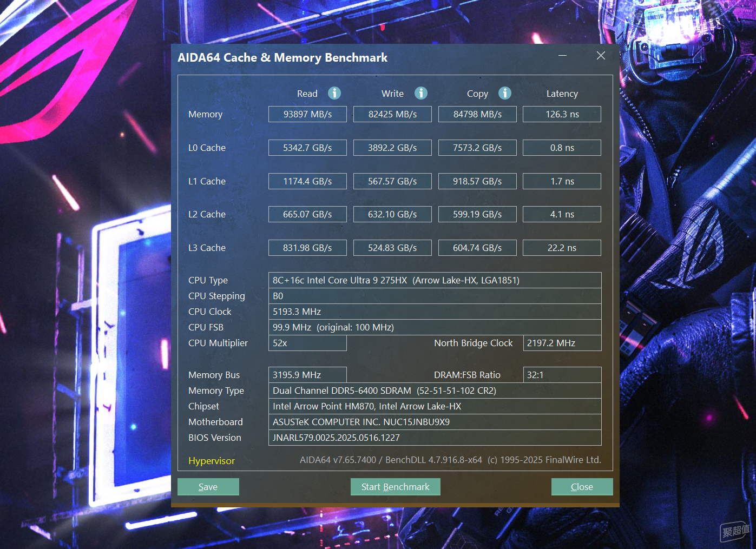Click the Read column header
This screenshot has width=756, height=549.
click(x=307, y=94)
